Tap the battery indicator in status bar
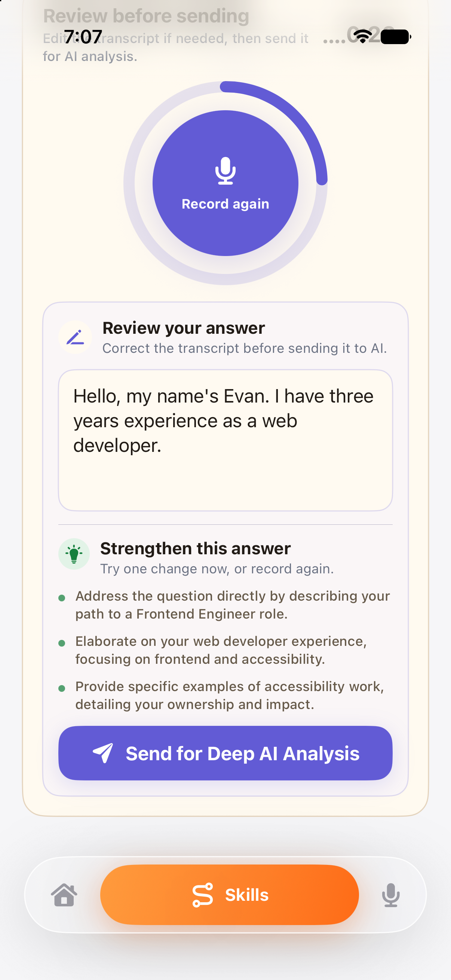 pos(396,37)
